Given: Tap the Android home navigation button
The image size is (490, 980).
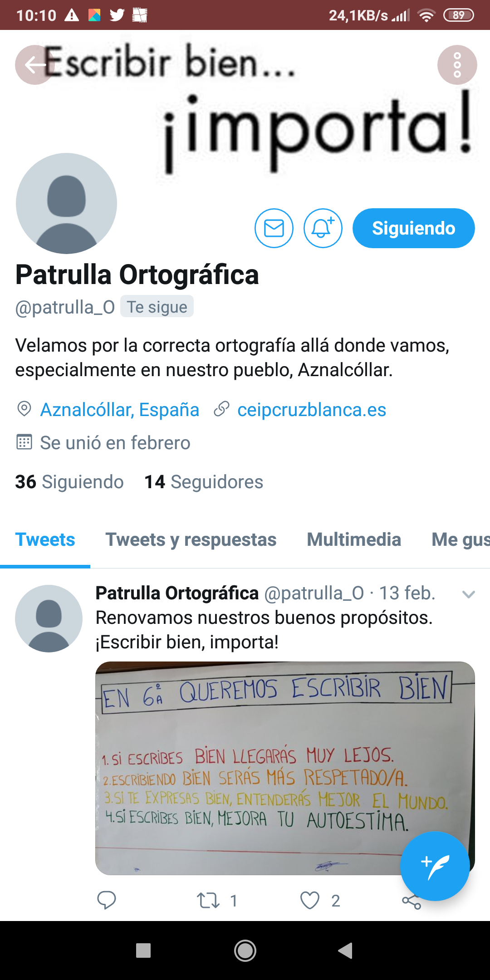Looking at the screenshot, I should pyautogui.click(x=245, y=951).
